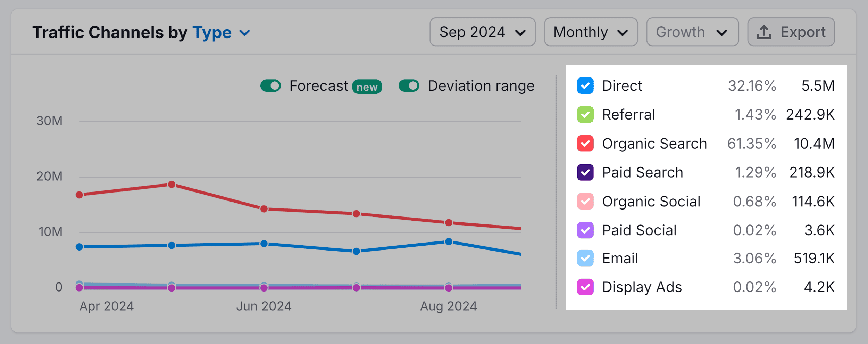
Task: Click the green new badge beside Forecast
Action: 368,86
